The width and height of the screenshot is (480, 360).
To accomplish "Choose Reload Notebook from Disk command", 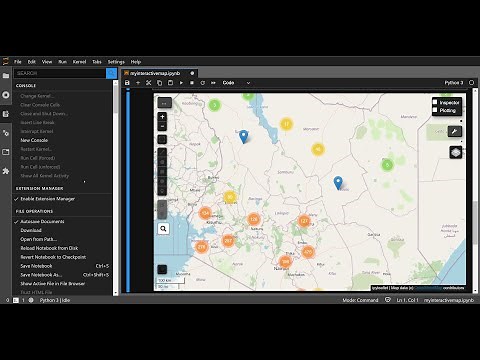I will (x=49, y=248).
